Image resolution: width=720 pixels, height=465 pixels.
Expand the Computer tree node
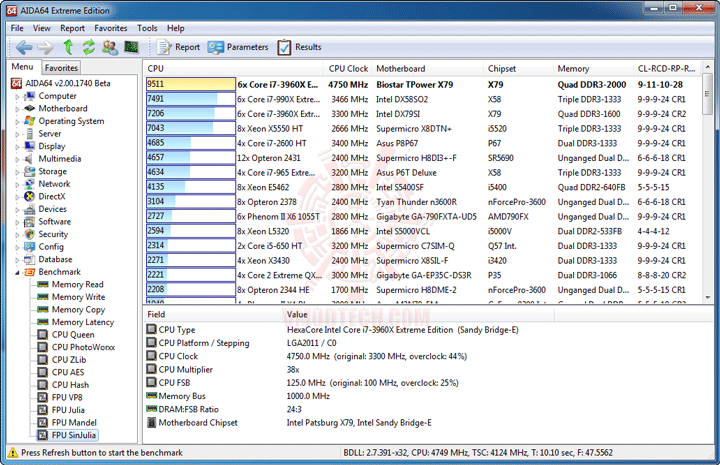point(17,97)
